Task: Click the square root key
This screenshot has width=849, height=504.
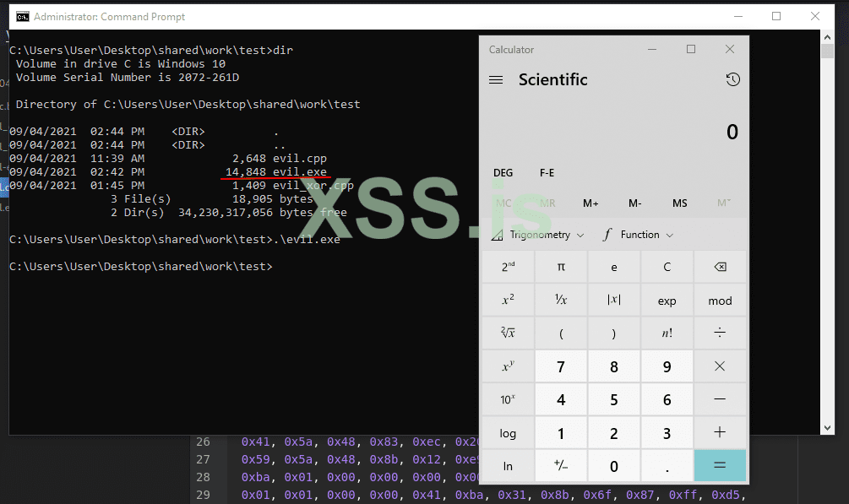Action: (x=508, y=333)
